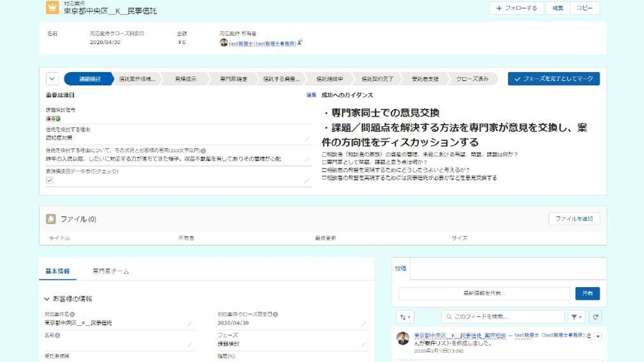Click the crown opportunity record icon
The height and width of the screenshot is (362, 644).
(52, 7)
